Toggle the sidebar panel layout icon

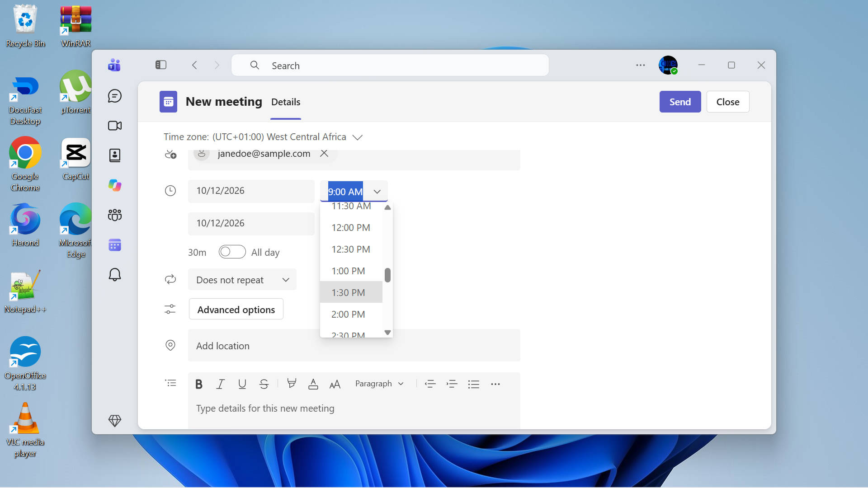(x=161, y=65)
